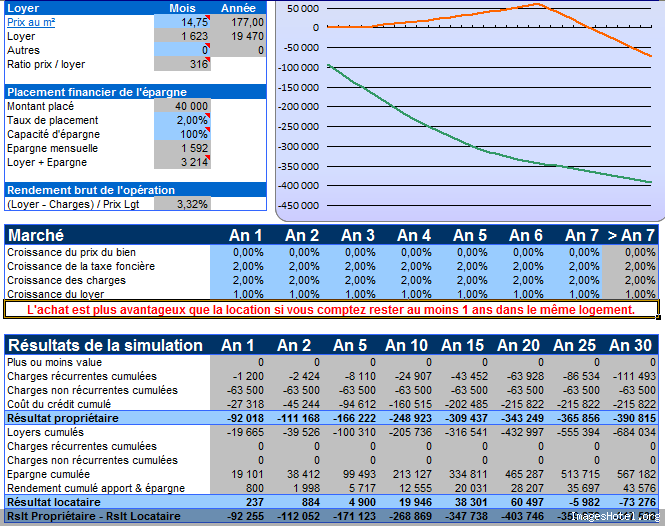Select the Ratio prix / loyer value 316
Screen dimensions: 665x526
182,64
